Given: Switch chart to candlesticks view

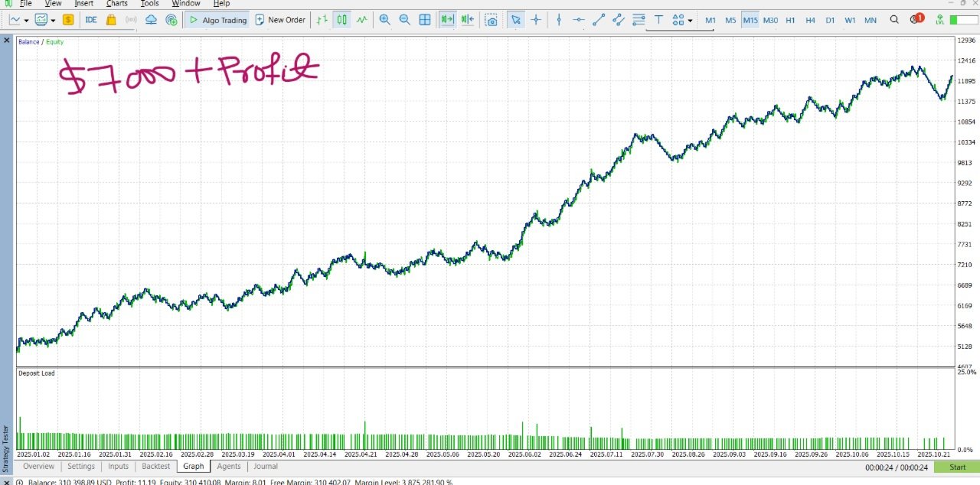Looking at the screenshot, I should pyautogui.click(x=341, y=20).
